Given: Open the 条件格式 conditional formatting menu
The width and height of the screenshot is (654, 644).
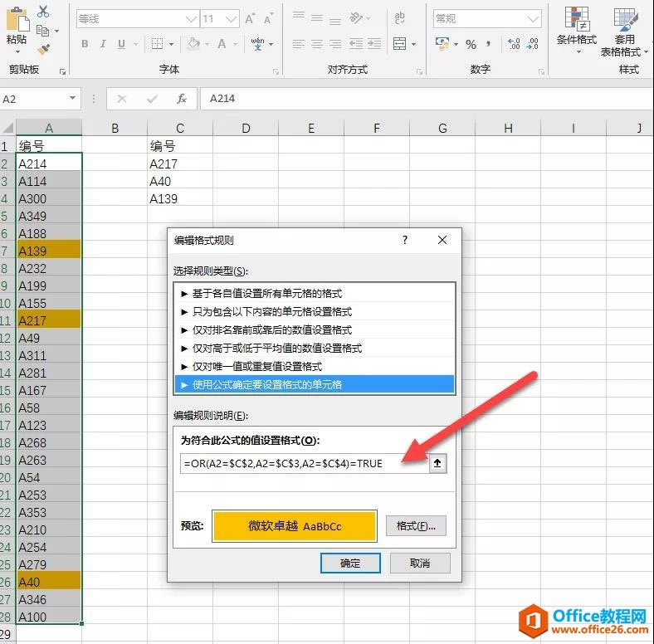Looking at the screenshot, I should point(577,29).
